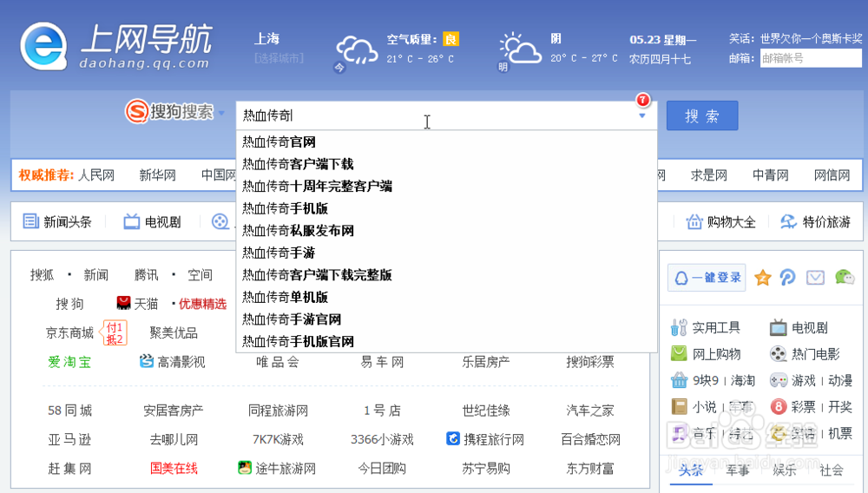
Task: Switch to the 社会 tab
Action: click(x=832, y=470)
